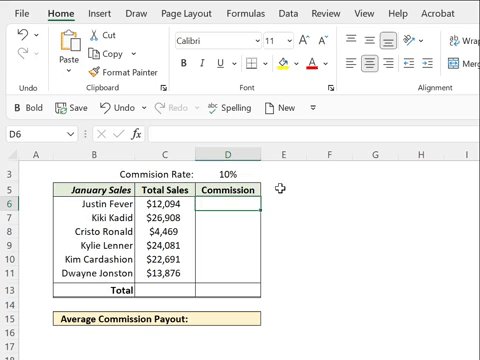Open the font size dropdown

click(290, 41)
